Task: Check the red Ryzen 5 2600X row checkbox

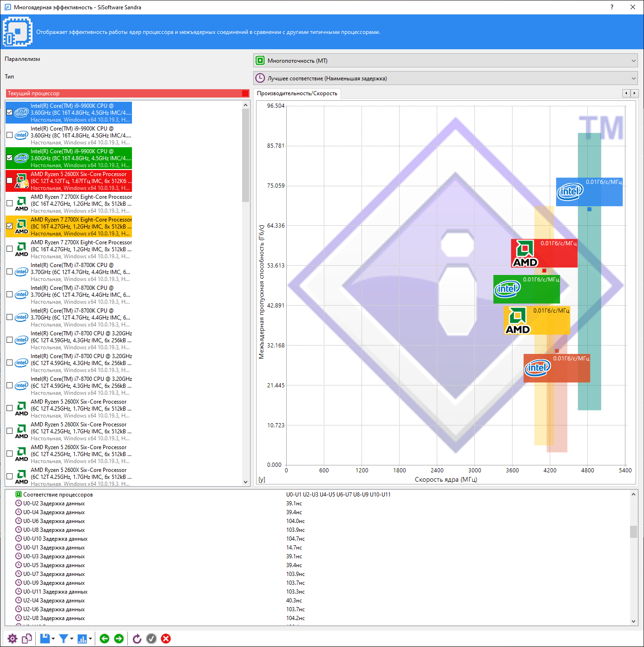Action: pyautogui.click(x=9, y=181)
